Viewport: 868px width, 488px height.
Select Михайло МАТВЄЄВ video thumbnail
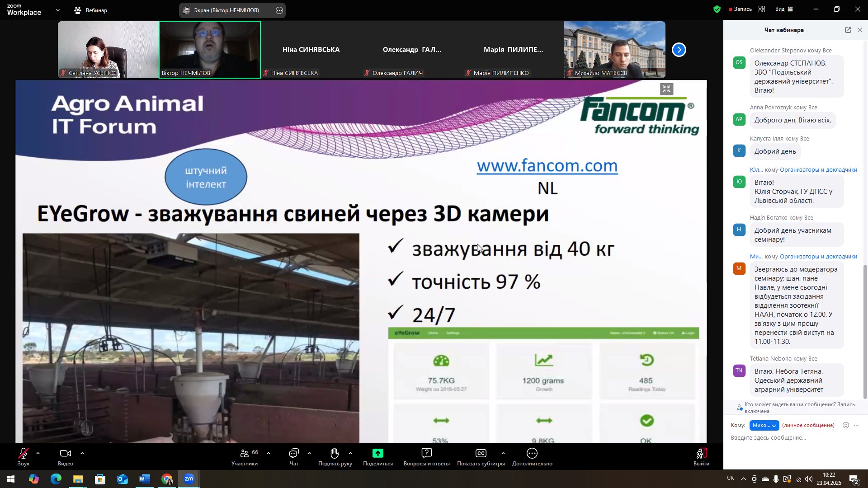pos(615,50)
